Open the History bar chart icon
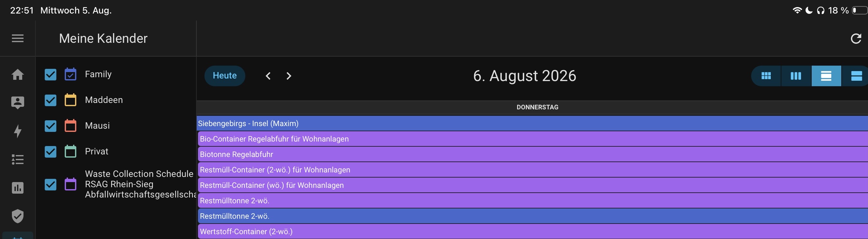Screen dimensions: 868x239 tap(17, 188)
